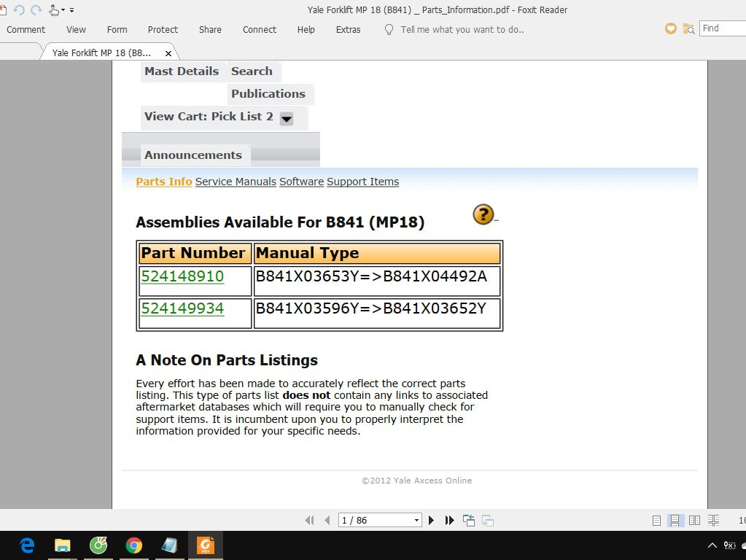Click the Redo arrow in quick access toolbar
Screen dimensions: 746x560
(x=36, y=10)
